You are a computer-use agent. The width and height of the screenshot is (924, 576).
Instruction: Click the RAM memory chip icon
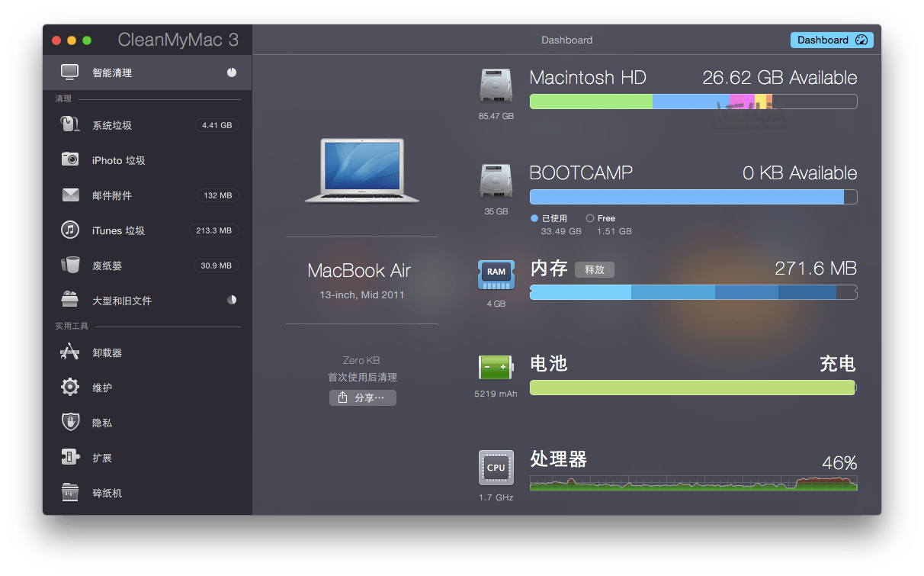point(496,274)
